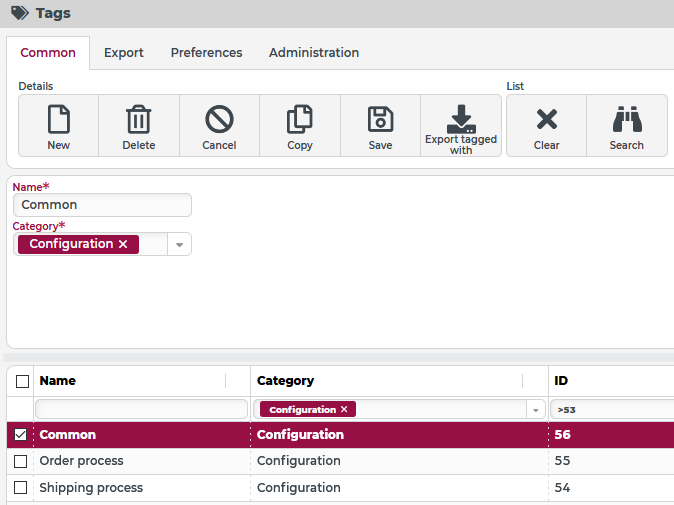Click the ID filter input field
Viewport: 674px width, 505px height.
tap(612, 410)
